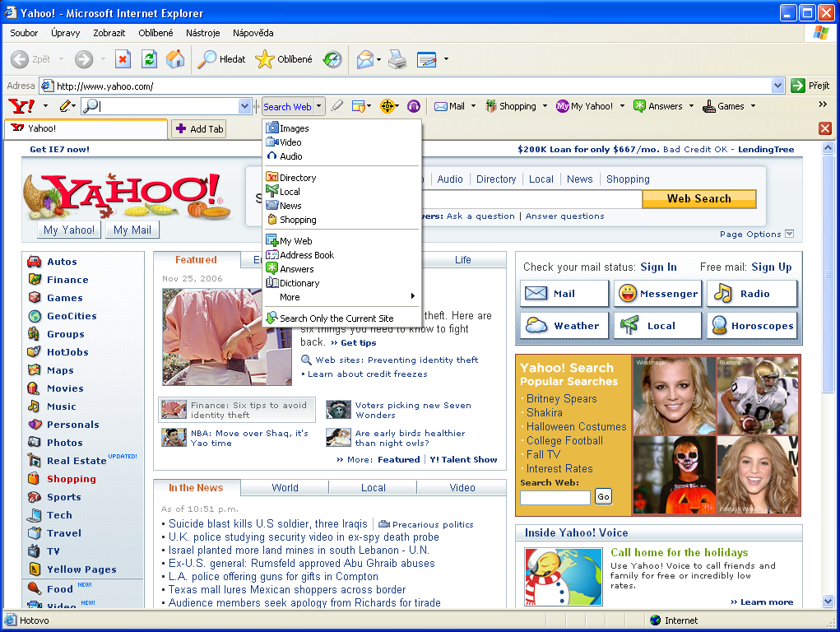Screen dimensions: 840x632
Task: Click the My Mail button
Action: 132,230
